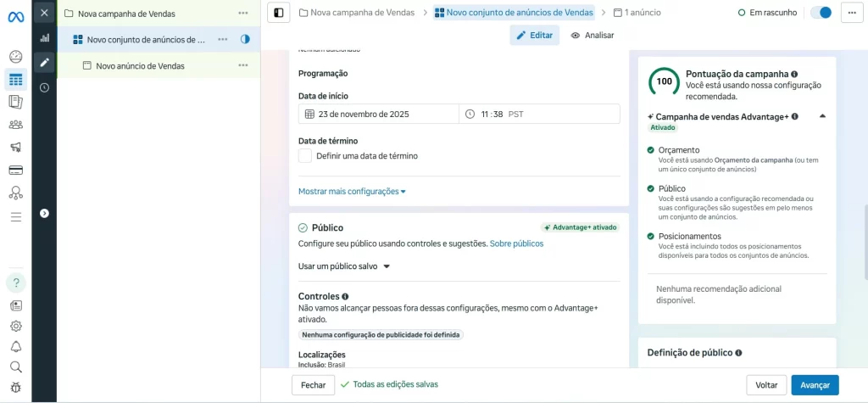Toggle the side panel layout button
This screenshot has height=403, width=868.
click(278, 13)
